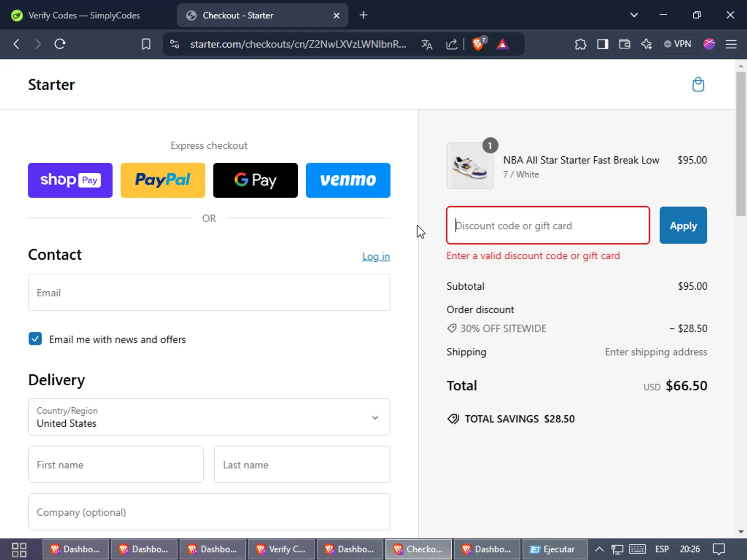Screen dimensions: 747x560
Task: Click the 30% OFF SITEWIDE discount text
Action: 503,329
